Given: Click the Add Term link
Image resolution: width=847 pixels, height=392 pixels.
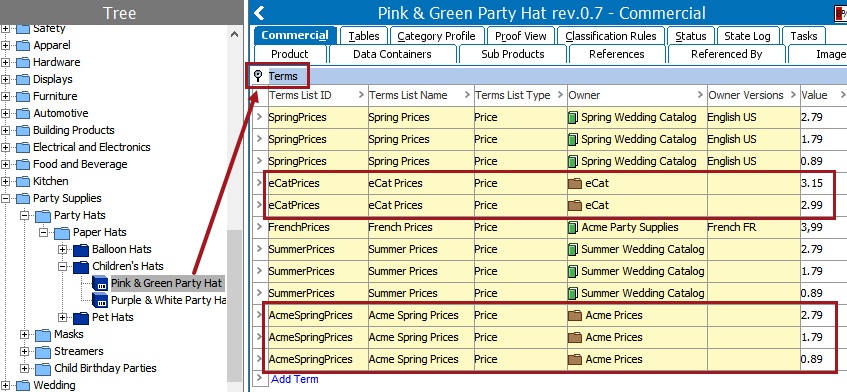Looking at the screenshot, I should 295,379.
